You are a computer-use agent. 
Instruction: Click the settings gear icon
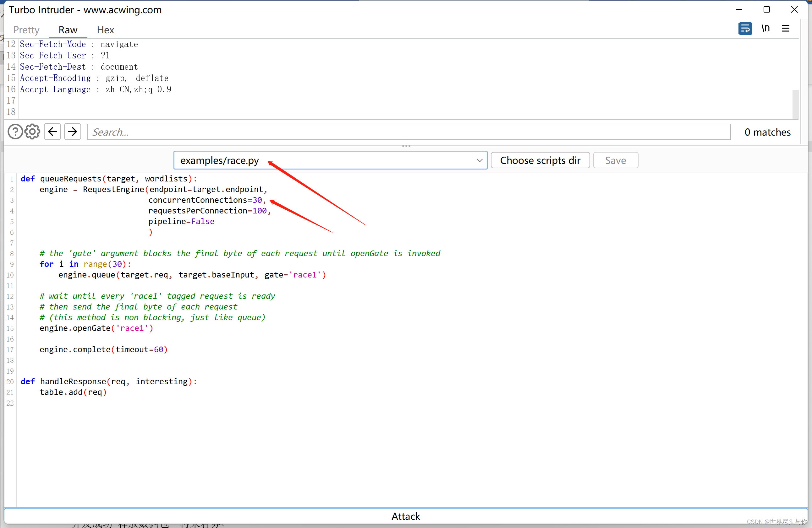pos(32,131)
